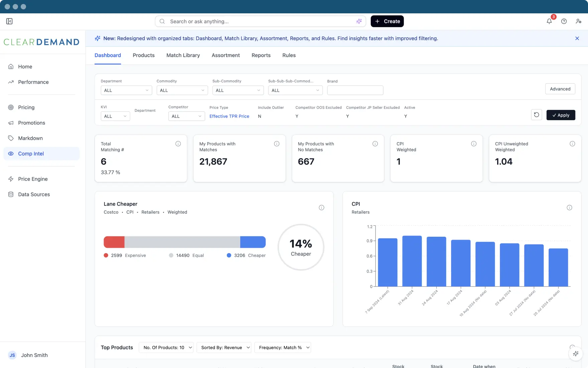588x368 pixels.
Task: Collapse the sidebar with the panel icon
Action: [x=9, y=21]
